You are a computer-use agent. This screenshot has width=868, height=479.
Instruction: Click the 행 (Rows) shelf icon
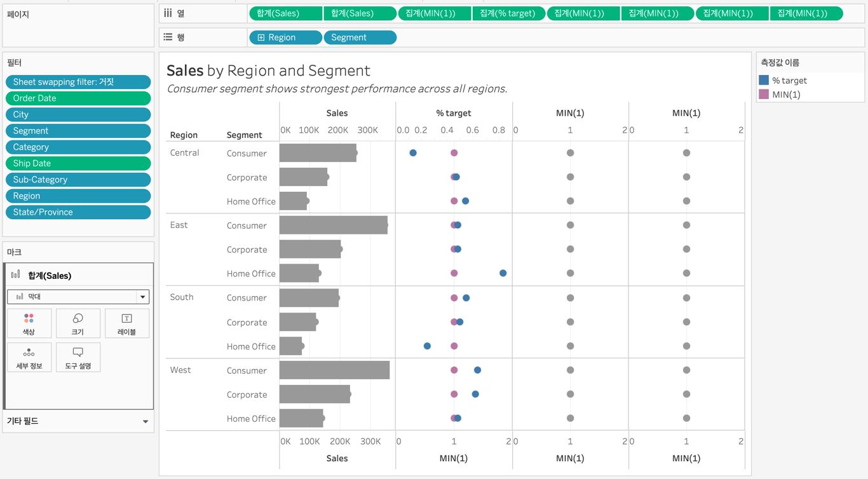click(x=168, y=37)
